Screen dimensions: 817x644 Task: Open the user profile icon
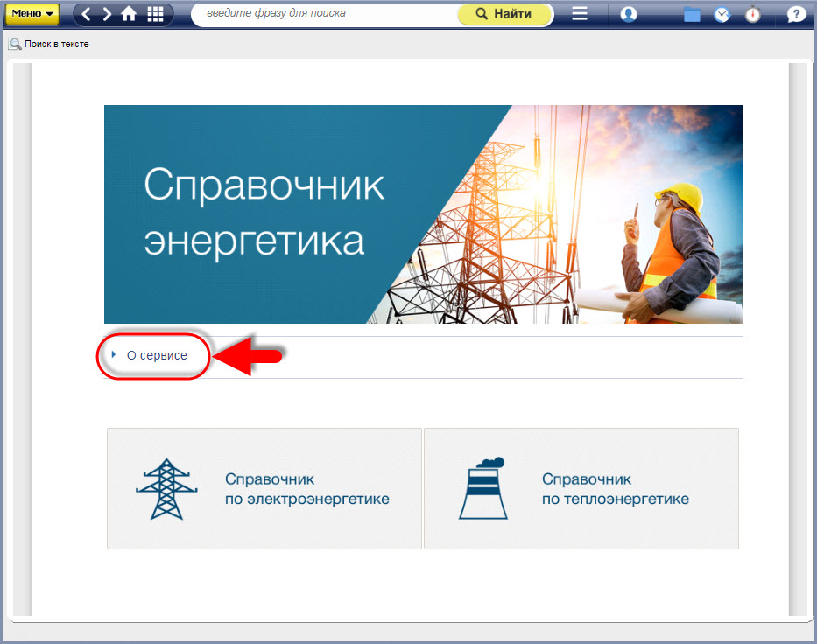coord(628,14)
